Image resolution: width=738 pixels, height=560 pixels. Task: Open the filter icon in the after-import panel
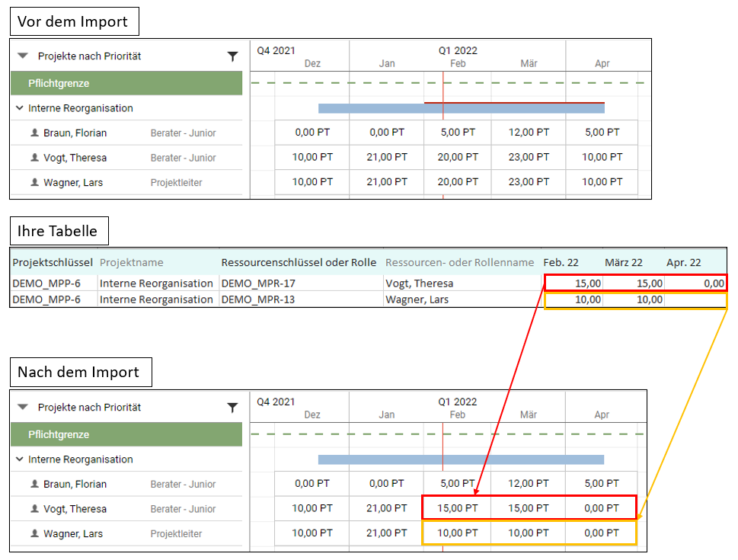coord(232,408)
